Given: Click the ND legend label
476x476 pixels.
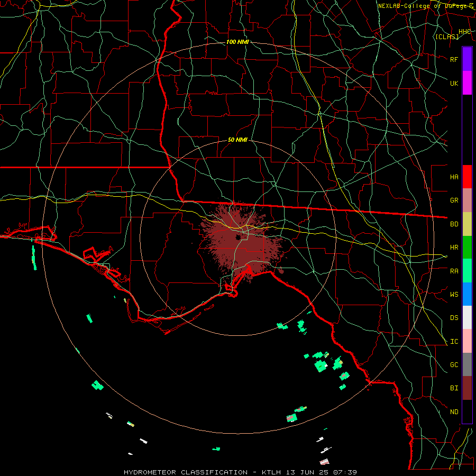Looking at the screenshot, I should coord(454,412).
